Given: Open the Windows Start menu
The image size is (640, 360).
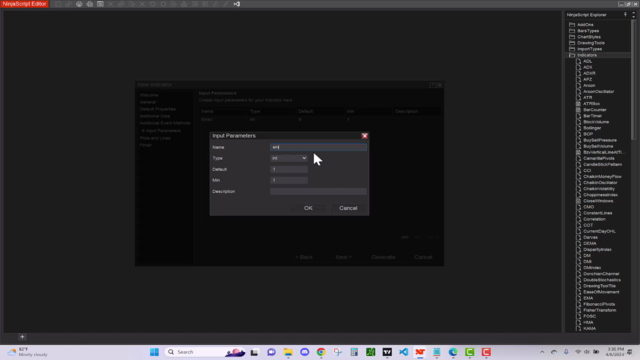Looking at the screenshot, I should tap(154, 352).
